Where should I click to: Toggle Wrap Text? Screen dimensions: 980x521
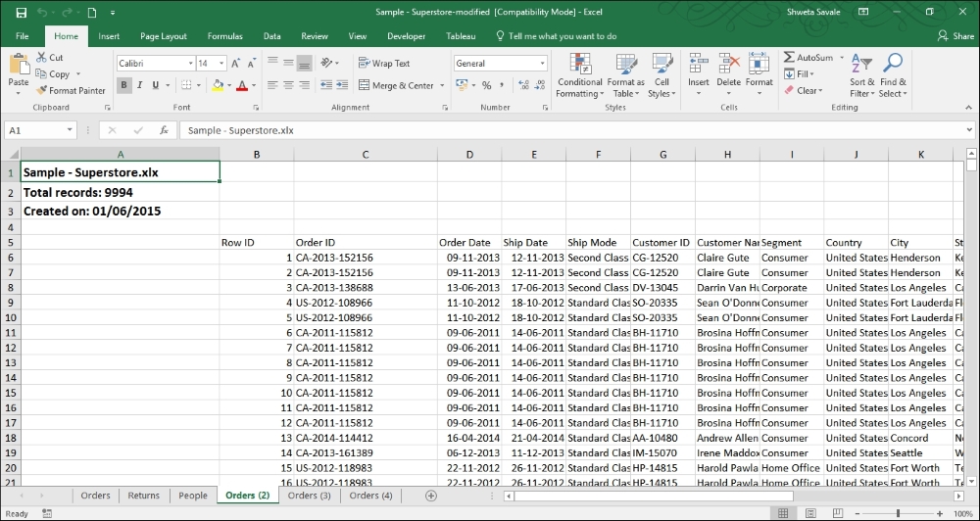[384, 63]
